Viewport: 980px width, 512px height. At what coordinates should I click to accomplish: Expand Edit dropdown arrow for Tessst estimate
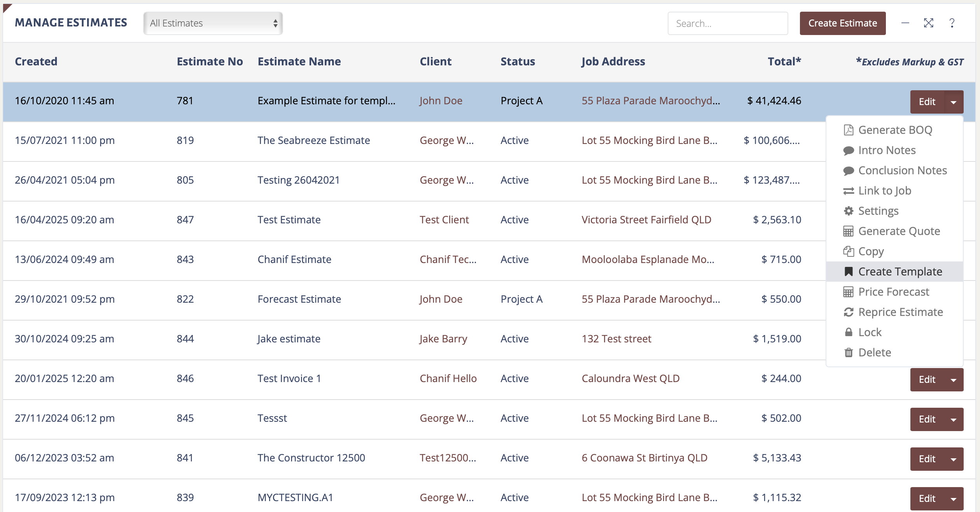[953, 419]
